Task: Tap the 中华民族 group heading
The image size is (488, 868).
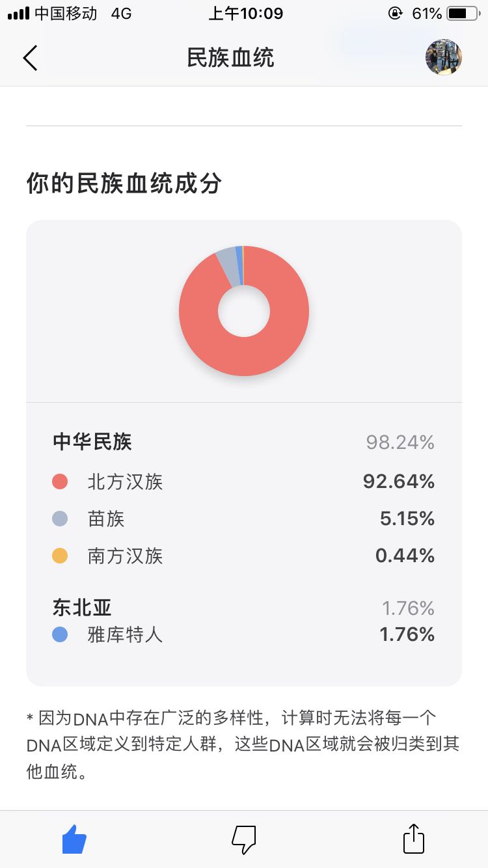Action: pyautogui.click(x=92, y=442)
